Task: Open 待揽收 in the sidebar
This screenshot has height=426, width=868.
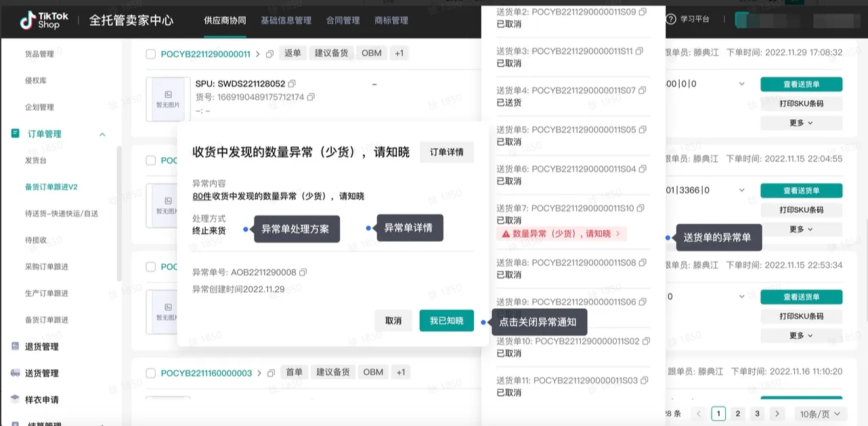Action: coord(36,240)
